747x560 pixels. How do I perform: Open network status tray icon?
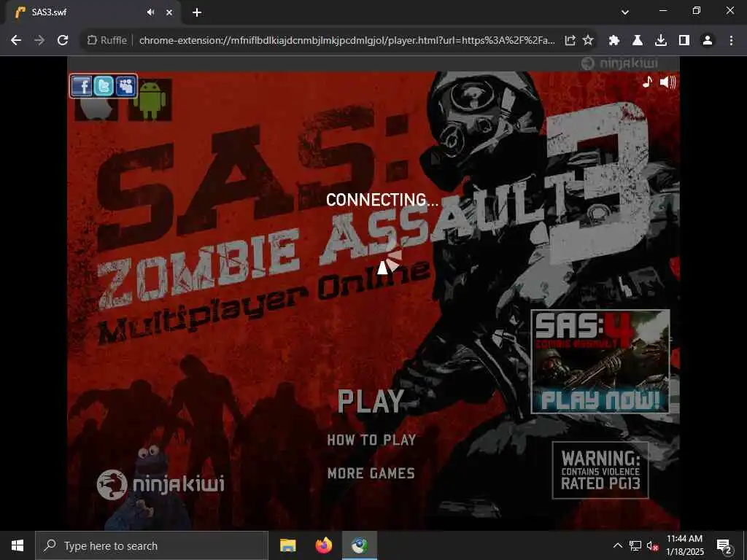pyautogui.click(x=635, y=545)
